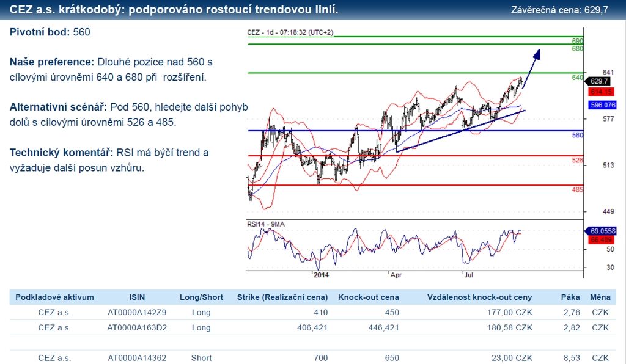Viewport: 626px width, 364px height.
Task: Select the green 640 target level label
Action: pos(577,78)
